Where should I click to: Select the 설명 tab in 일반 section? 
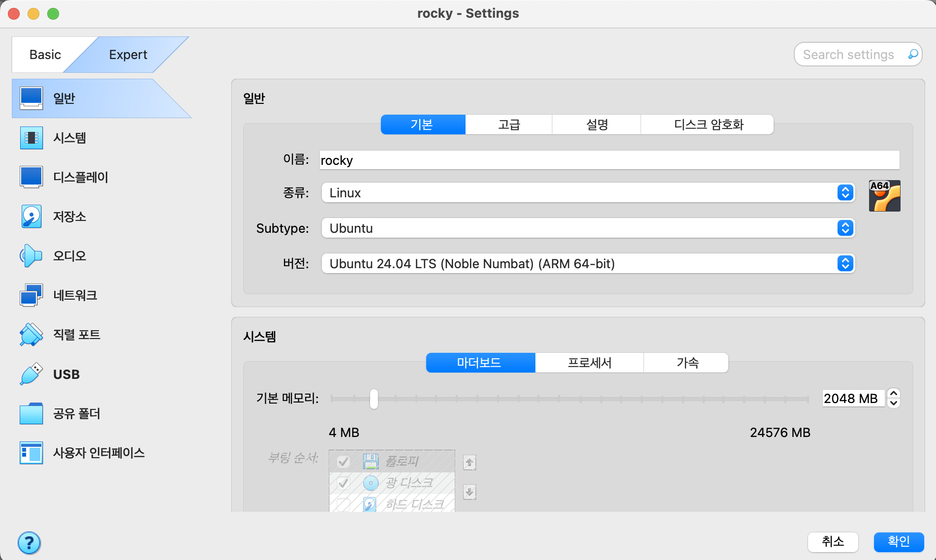pos(596,124)
